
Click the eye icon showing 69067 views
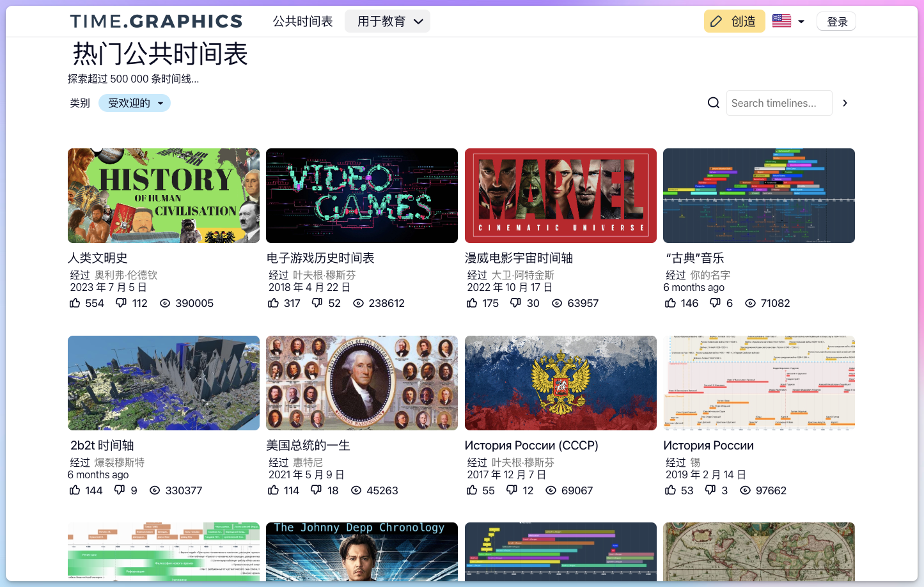(x=551, y=490)
